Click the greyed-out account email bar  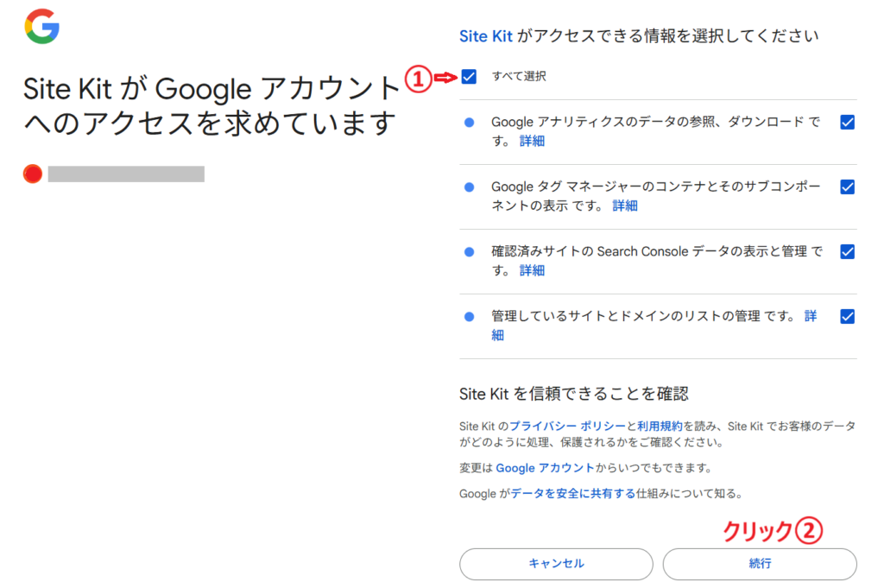(x=126, y=174)
